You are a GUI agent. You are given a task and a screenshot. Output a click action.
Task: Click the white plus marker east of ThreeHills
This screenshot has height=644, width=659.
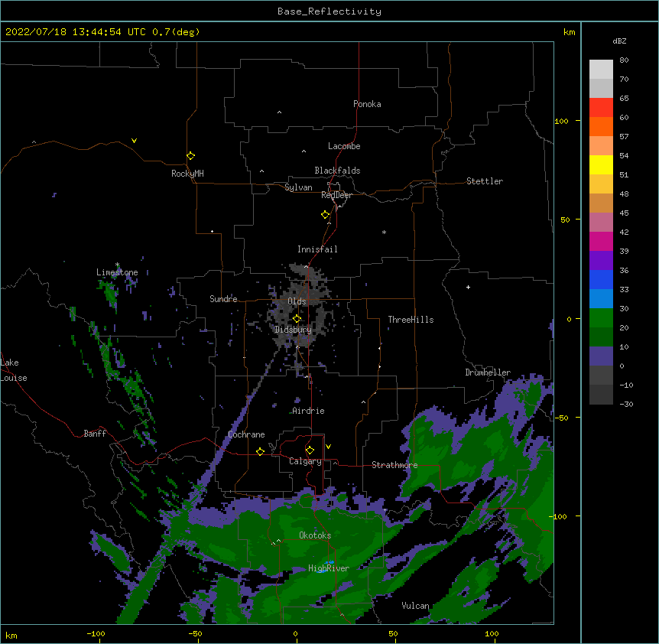468,287
